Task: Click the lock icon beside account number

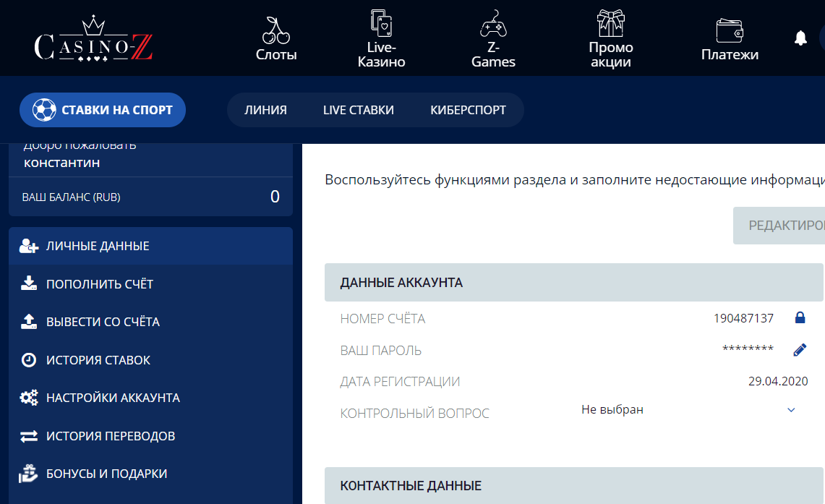Action: (800, 317)
